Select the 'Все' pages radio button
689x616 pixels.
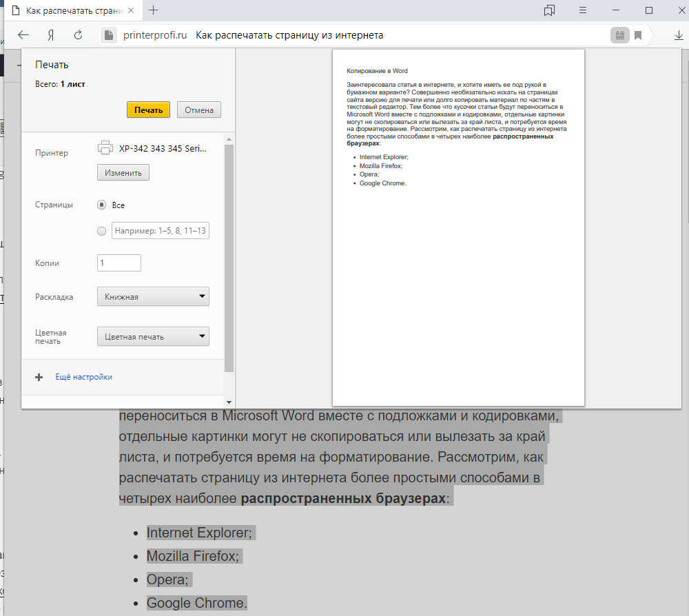[101, 205]
